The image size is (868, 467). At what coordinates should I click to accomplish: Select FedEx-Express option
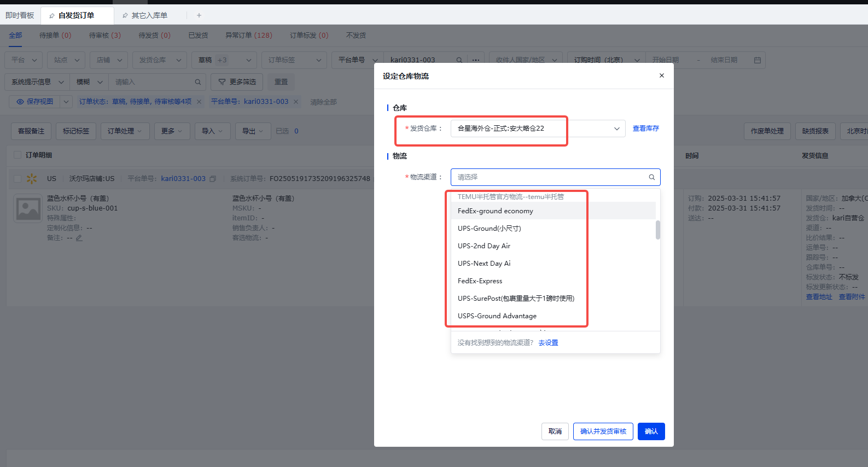pos(553,281)
